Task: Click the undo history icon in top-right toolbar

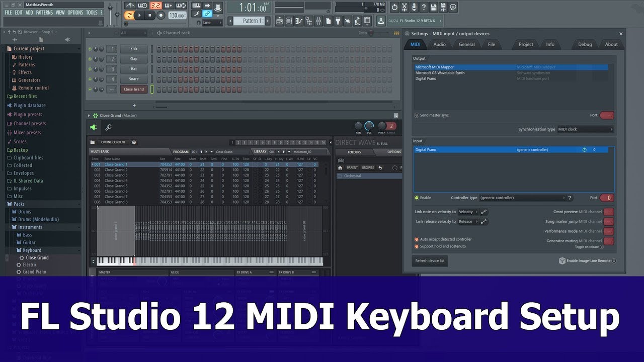Action: click(x=394, y=7)
